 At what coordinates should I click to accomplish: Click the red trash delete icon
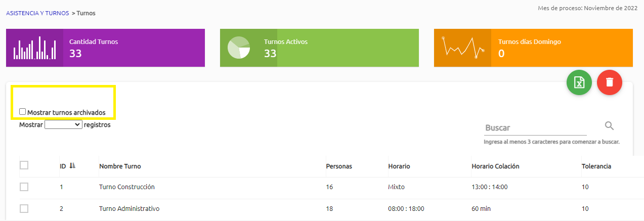[x=609, y=82]
